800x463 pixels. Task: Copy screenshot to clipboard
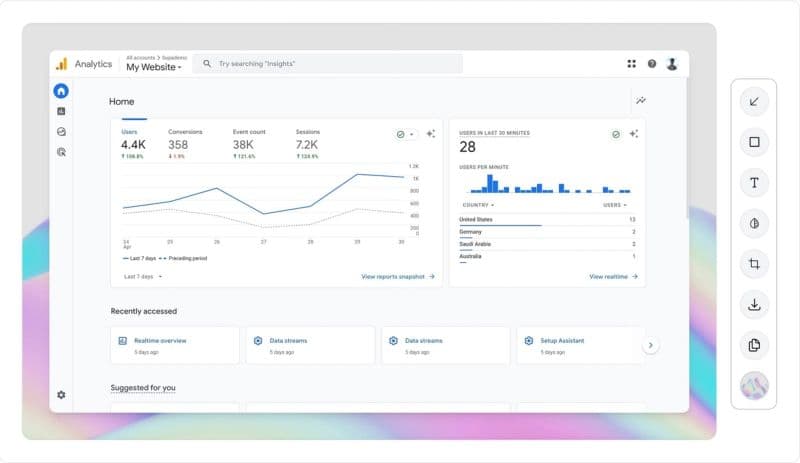[754, 345]
